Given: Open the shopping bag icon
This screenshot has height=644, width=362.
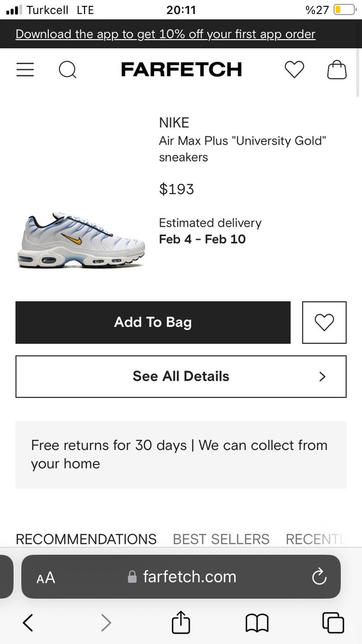Looking at the screenshot, I should point(336,69).
